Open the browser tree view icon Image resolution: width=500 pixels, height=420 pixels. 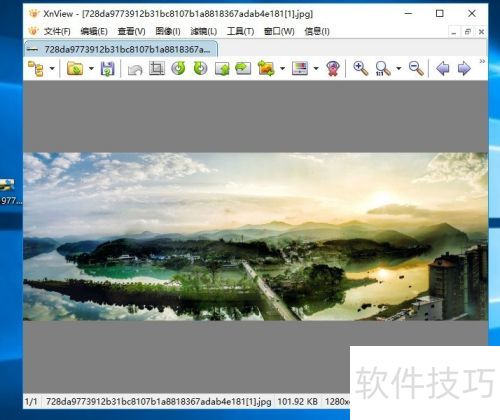point(36,68)
